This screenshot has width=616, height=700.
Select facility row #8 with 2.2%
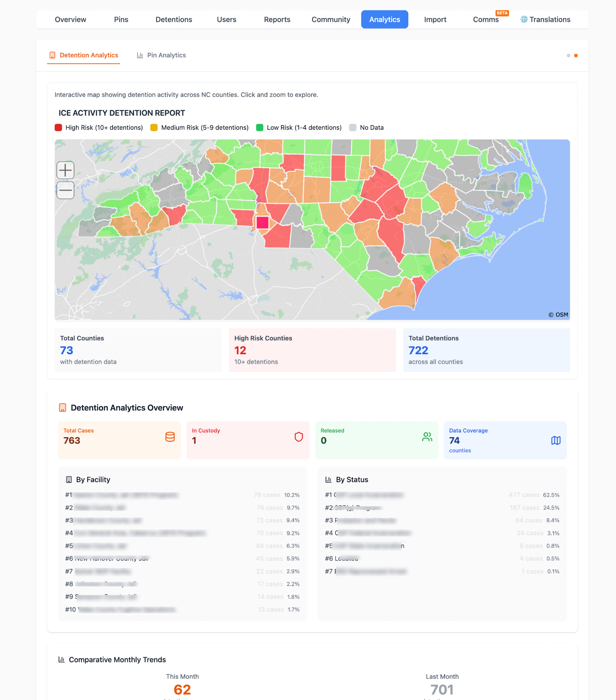tap(182, 584)
